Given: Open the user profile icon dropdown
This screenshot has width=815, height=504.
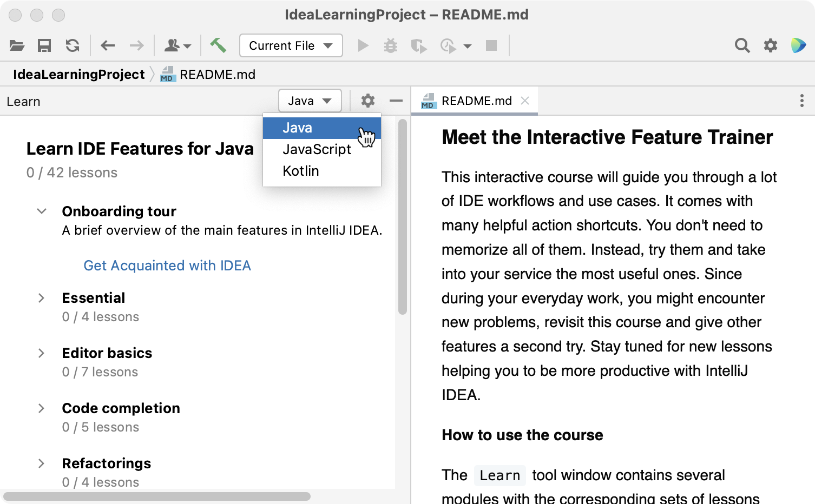Looking at the screenshot, I should coord(178,46).
